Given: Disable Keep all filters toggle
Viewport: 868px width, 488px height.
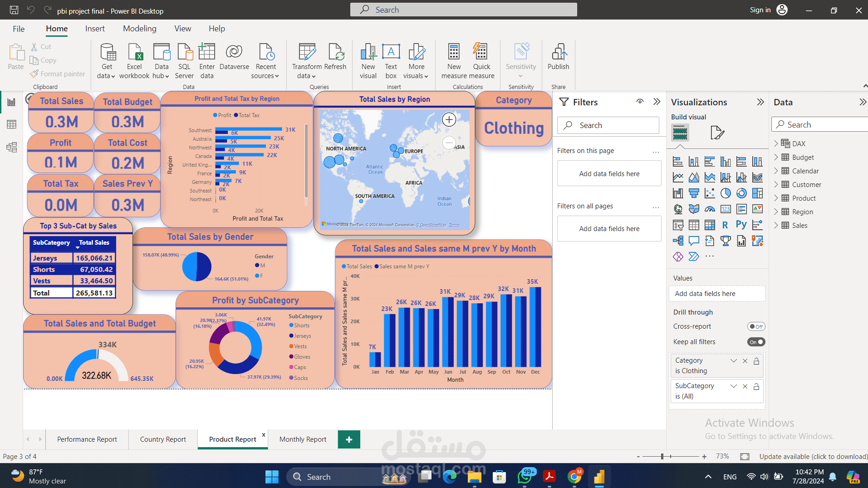Looking at the screenshot, I should pos(756,342).
